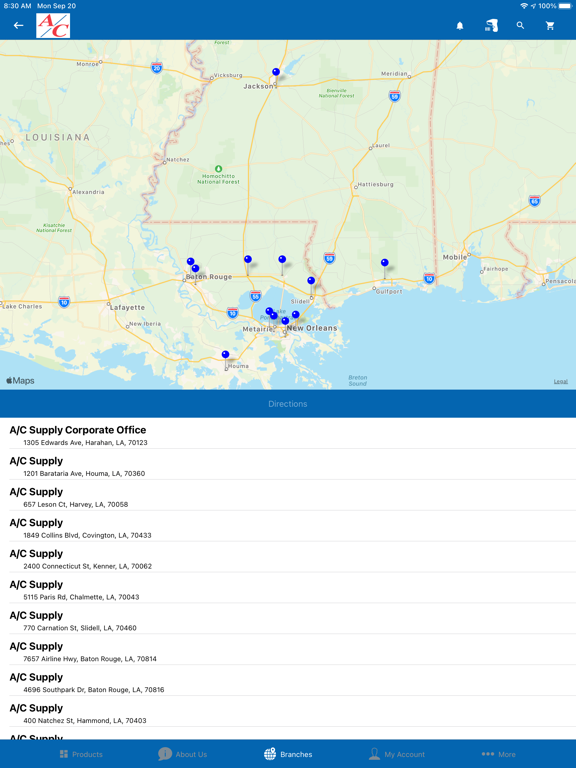The width and height of the screenshot is (576, 768).
Task: Select the map pin near Slidell
Action: (x=311, y=281)
